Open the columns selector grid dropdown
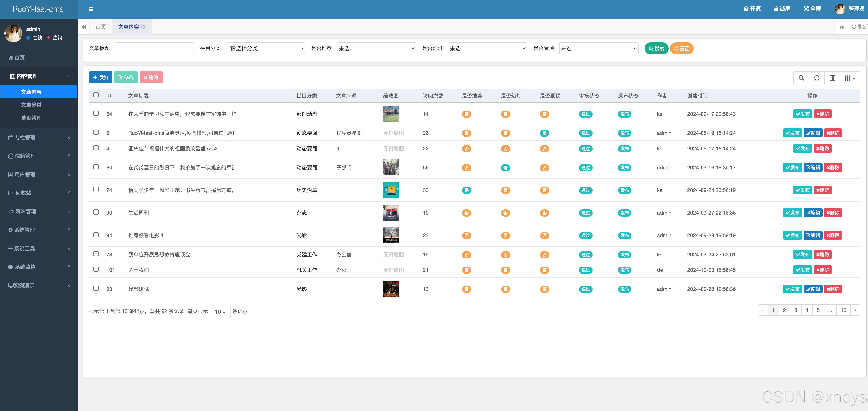Viewport: 868px width, 411px height. 850,78
